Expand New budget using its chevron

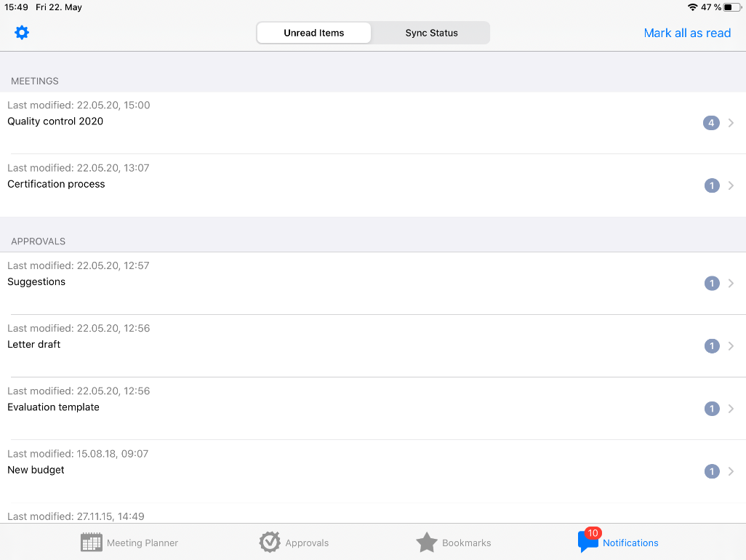click(731, 471)
